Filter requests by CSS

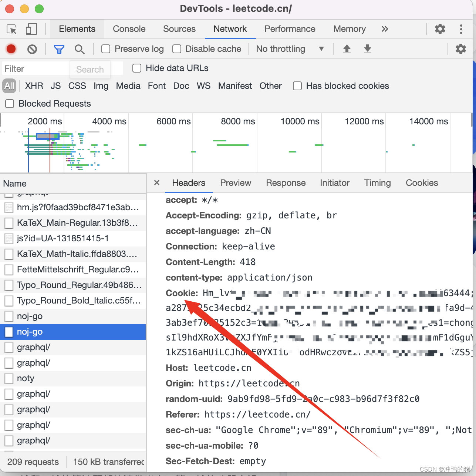[77, 86]
